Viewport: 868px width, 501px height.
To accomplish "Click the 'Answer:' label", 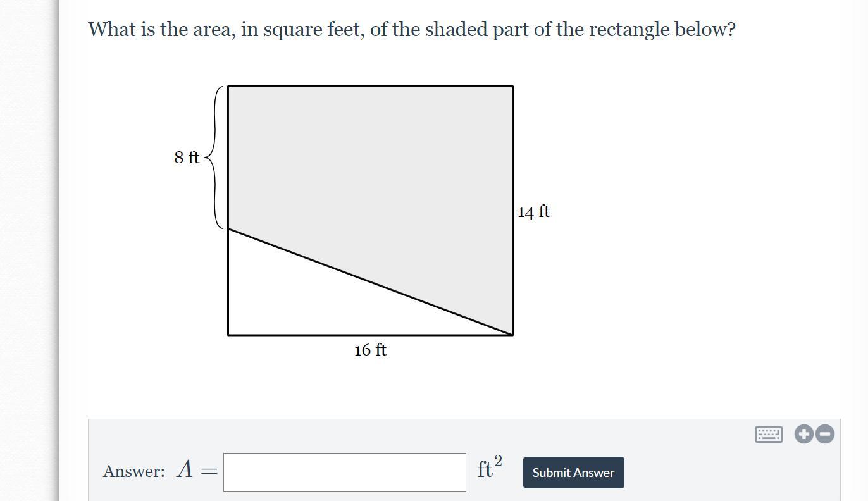I will pos(134,471).
